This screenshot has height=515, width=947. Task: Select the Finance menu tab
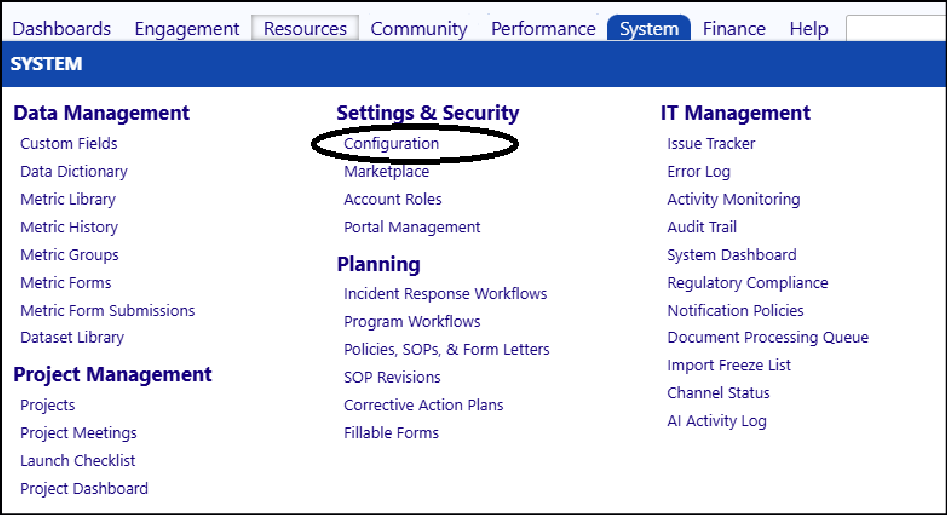pos(734,28)
